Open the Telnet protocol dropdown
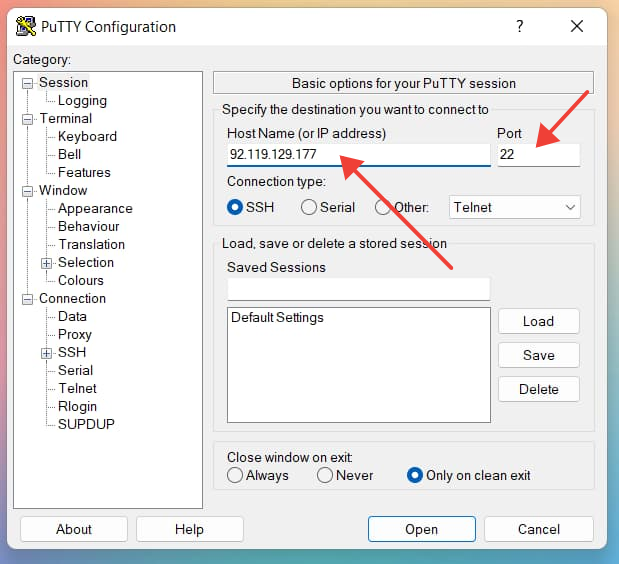This screenshot has height=564, width=619. click(514, 208)
